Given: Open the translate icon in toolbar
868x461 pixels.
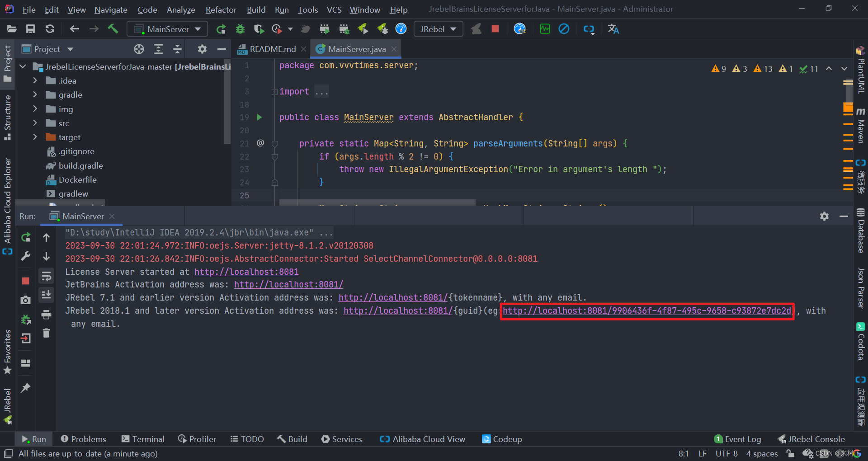Looking at the screenshot, I should point(613,29).
